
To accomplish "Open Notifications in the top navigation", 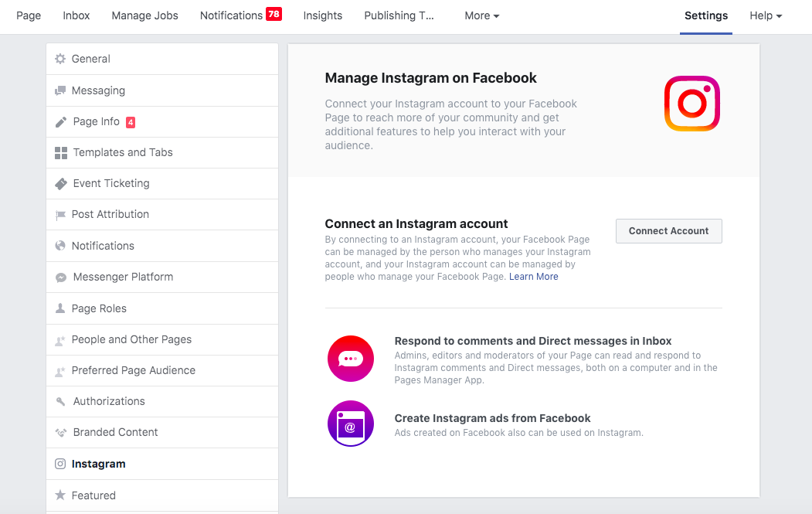I will [x=231, y=16].
